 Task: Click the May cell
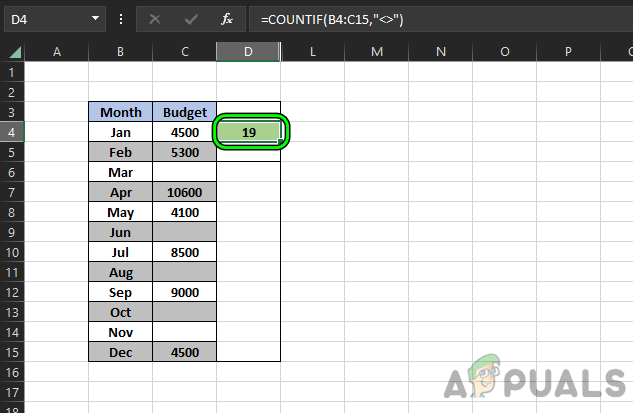[121, 212]
